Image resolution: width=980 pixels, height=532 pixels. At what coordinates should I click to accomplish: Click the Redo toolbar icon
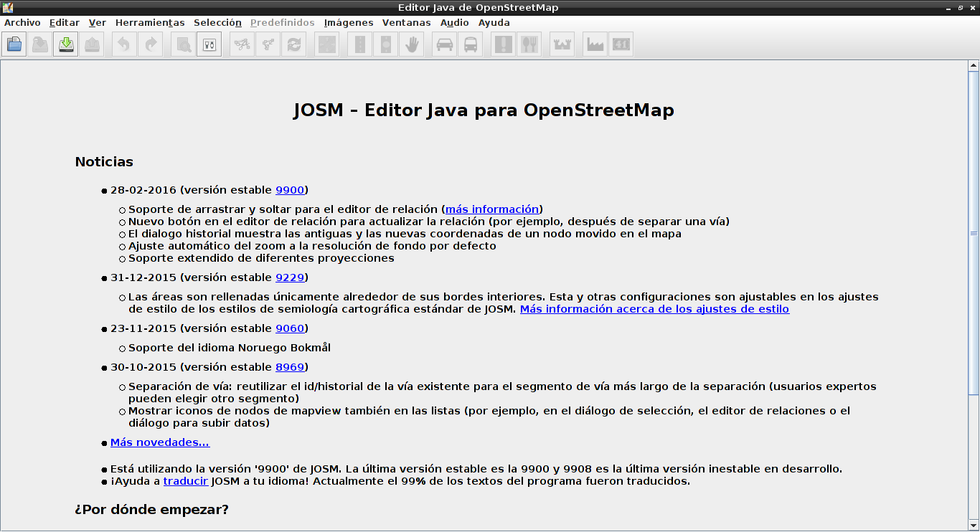[150, 44]
